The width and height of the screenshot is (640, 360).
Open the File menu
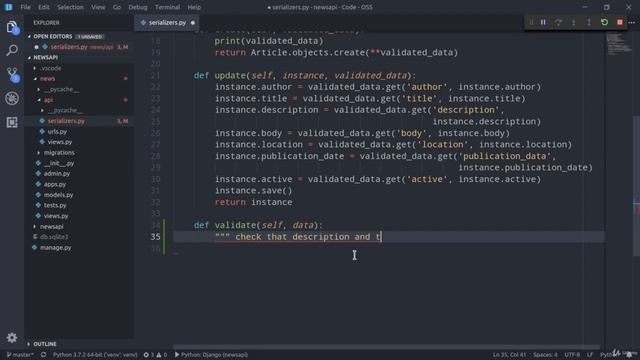pyautogui.click(x=25, y=7)
